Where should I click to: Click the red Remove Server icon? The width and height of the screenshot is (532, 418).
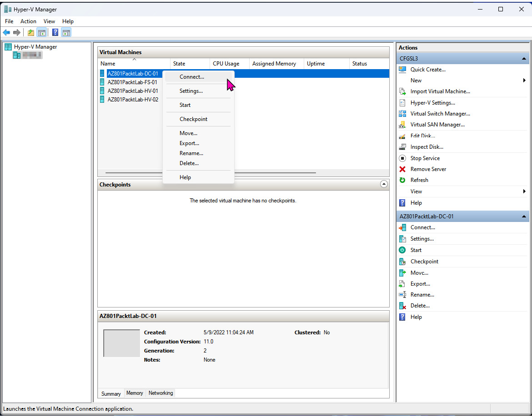coord(402,169)
